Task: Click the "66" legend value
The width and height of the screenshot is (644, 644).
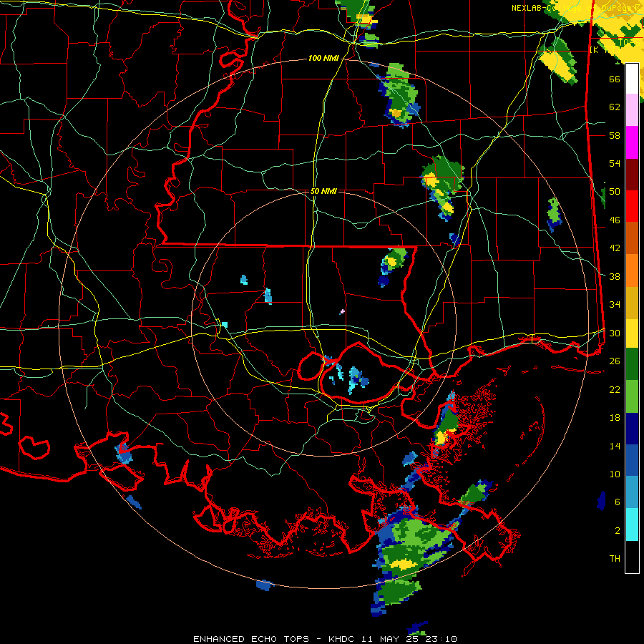Action: coord(615,79)
